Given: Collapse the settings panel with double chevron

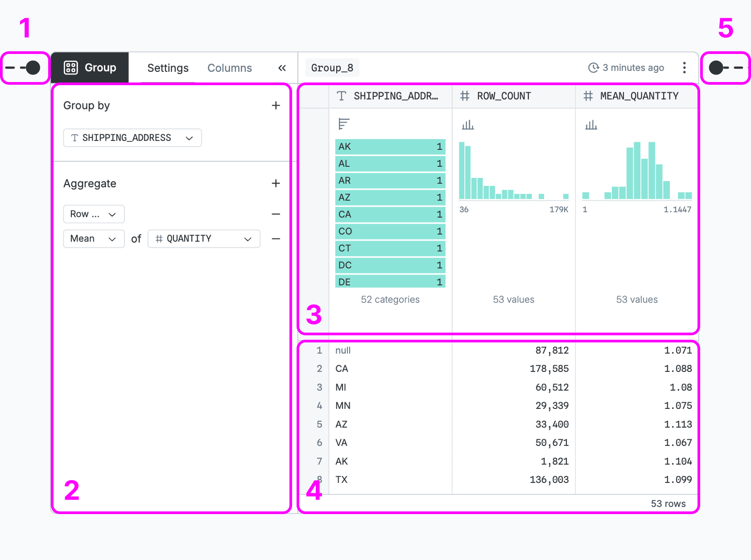Looking at the screenshot, I should tap(282, 68).
